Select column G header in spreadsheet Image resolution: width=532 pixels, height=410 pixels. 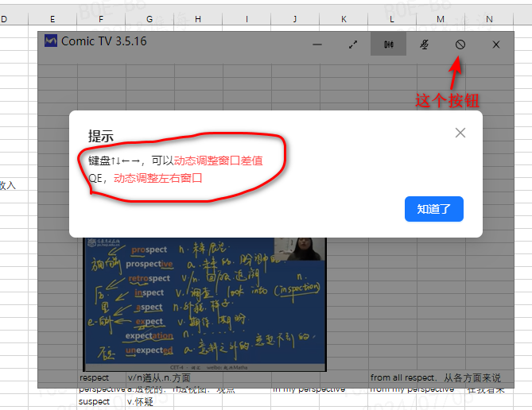[150, 19]
